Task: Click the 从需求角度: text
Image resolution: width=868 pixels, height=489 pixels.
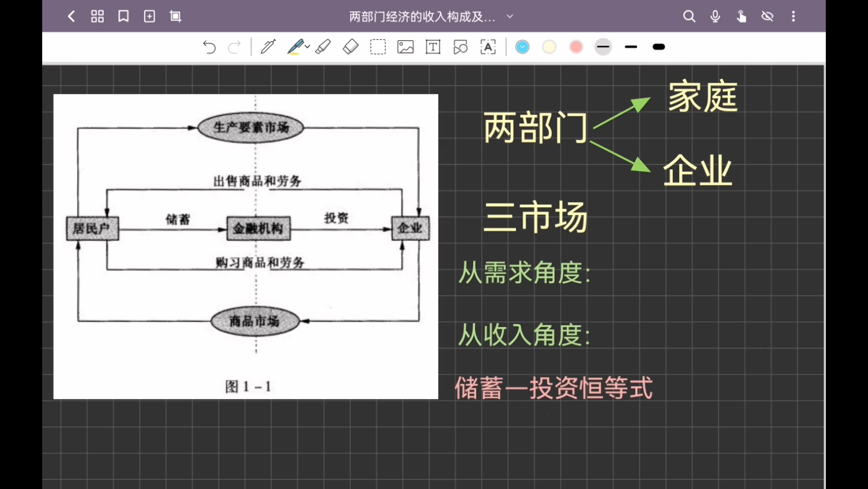Action: [x=524, y=273]
